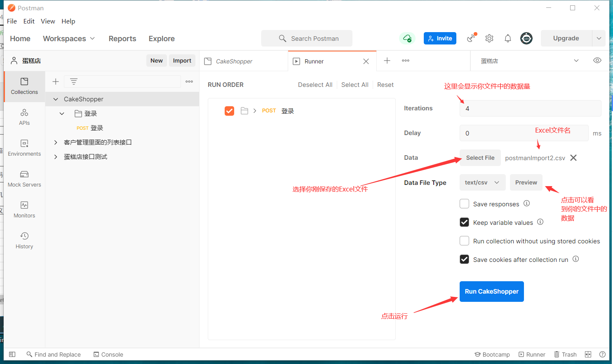613x364 pixels.
Task: Uncheck the POST 登录 request in run order
Action: click(230, 111)
